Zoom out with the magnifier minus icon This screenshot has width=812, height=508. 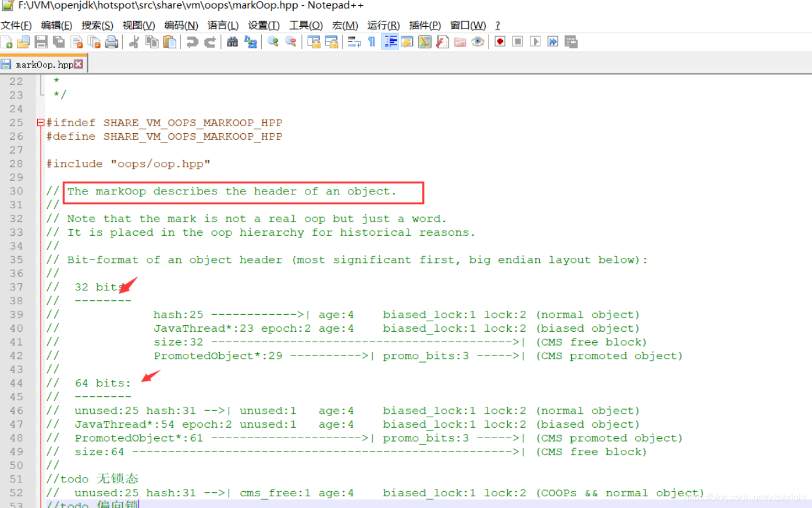point(291,42)
